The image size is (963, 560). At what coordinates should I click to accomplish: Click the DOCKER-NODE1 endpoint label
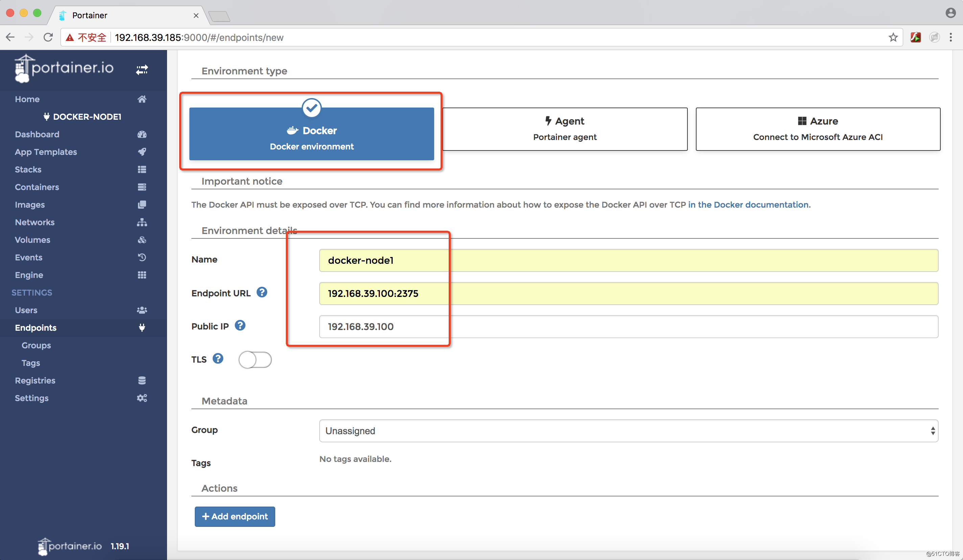[x=82, y=117]
